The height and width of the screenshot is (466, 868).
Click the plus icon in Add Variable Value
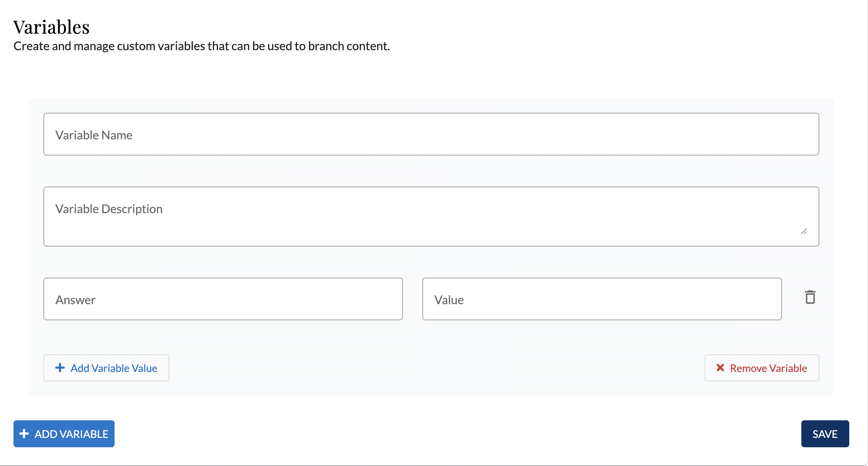click(x=60, y=368)
